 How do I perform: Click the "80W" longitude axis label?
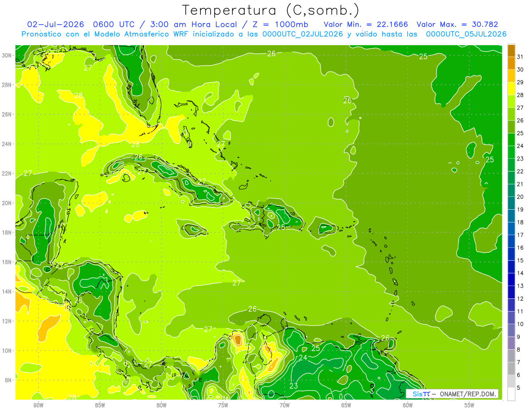point(161,405)
